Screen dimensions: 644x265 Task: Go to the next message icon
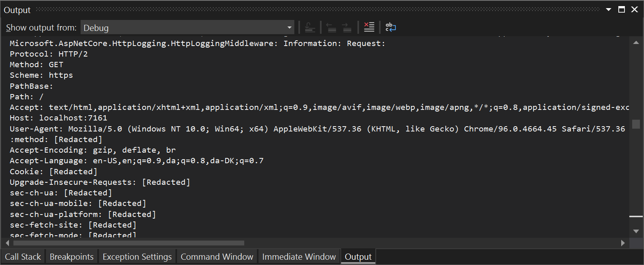click(x=347, y=28)
